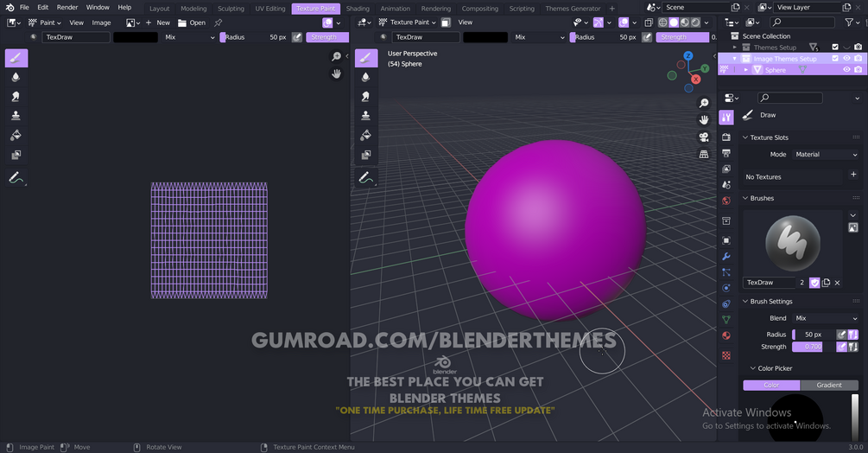868x453 pixels.
Task: Toggle Strength pressure sensitivity in Brush Settings
Action: tap(841, 347)
